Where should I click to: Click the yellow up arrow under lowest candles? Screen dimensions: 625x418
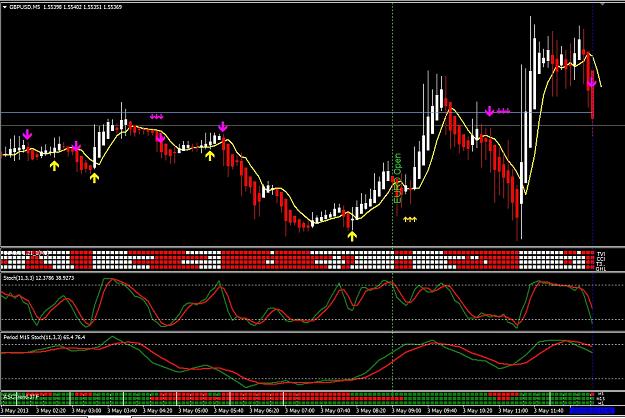[352, 237]
